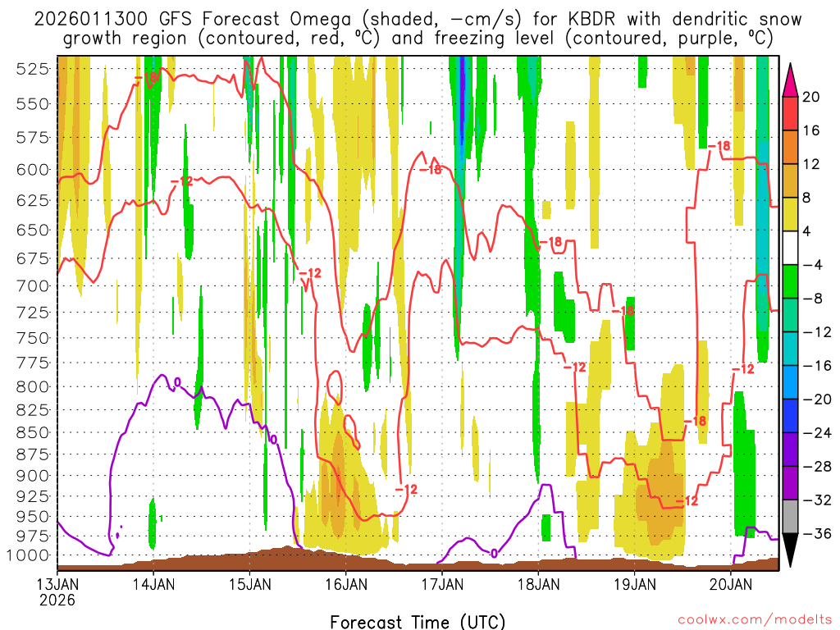
Task: Click the 950 pressure level label
Action: 32,517
